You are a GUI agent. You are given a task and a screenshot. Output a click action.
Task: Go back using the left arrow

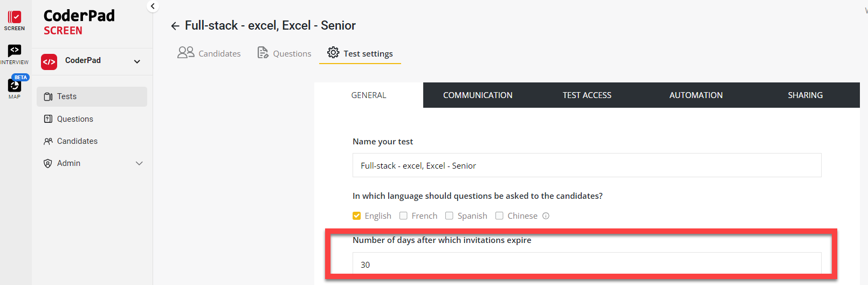point(175,26)
